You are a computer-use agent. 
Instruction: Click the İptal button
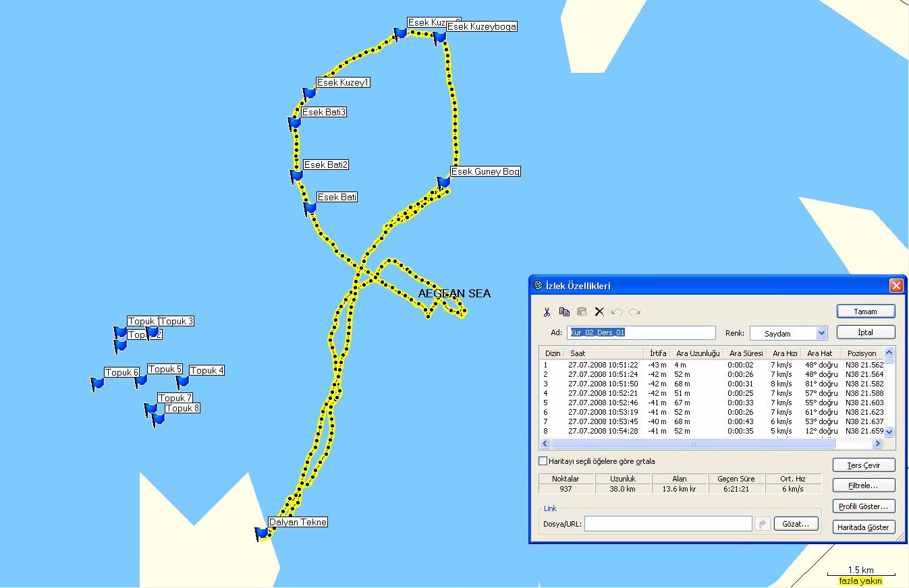pyautogui.click(x=866, y=332)
